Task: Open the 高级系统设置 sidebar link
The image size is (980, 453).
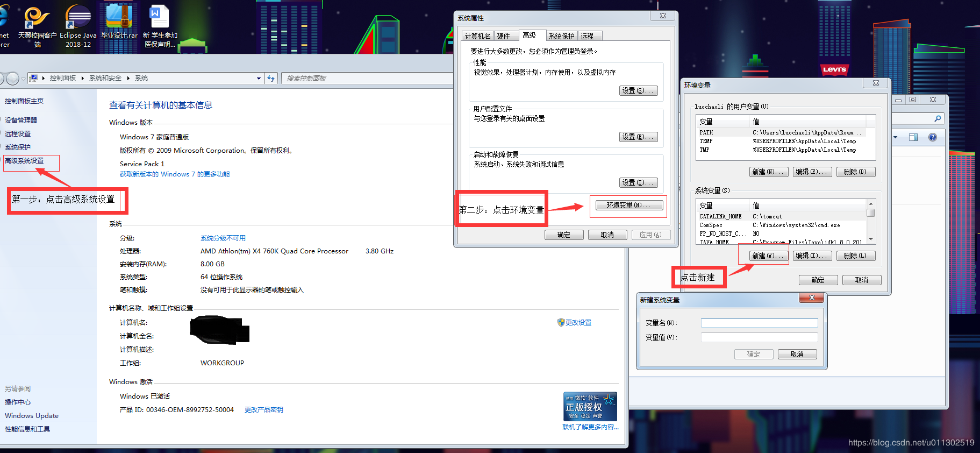Action: (24, 161)
